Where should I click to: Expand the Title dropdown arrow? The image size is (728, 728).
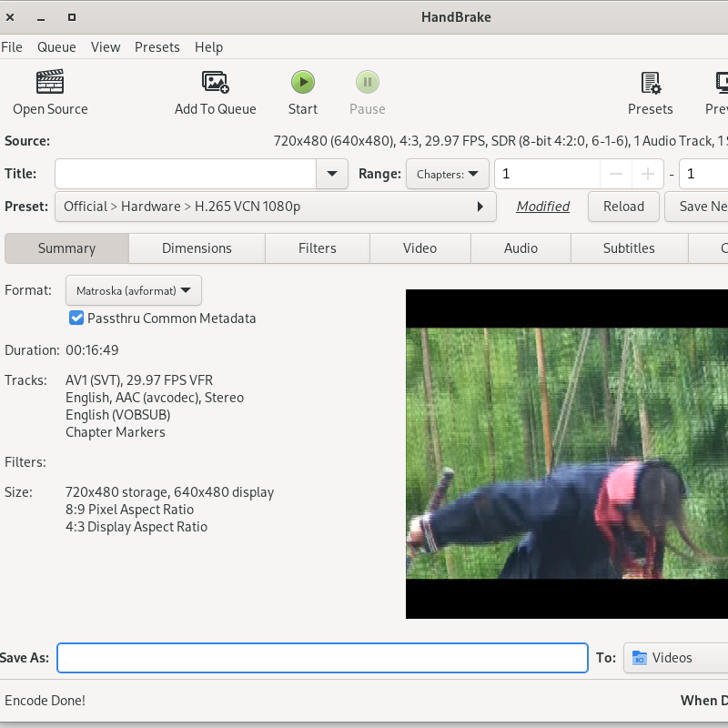click(x=331, y=174)
